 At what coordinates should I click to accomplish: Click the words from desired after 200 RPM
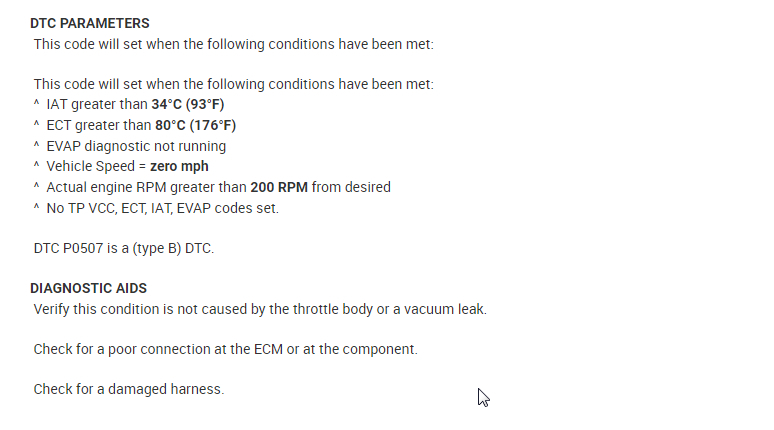pyautogui.click(x=359, y=188)
